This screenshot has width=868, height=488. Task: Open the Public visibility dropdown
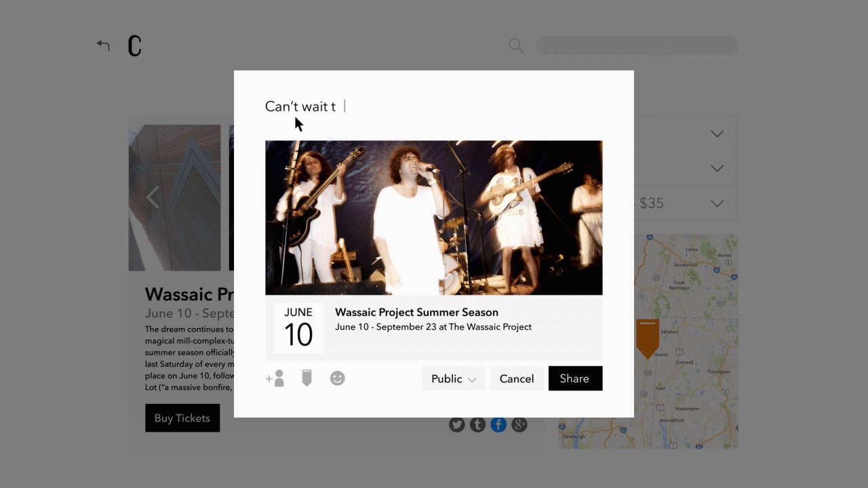coord(454,379)
